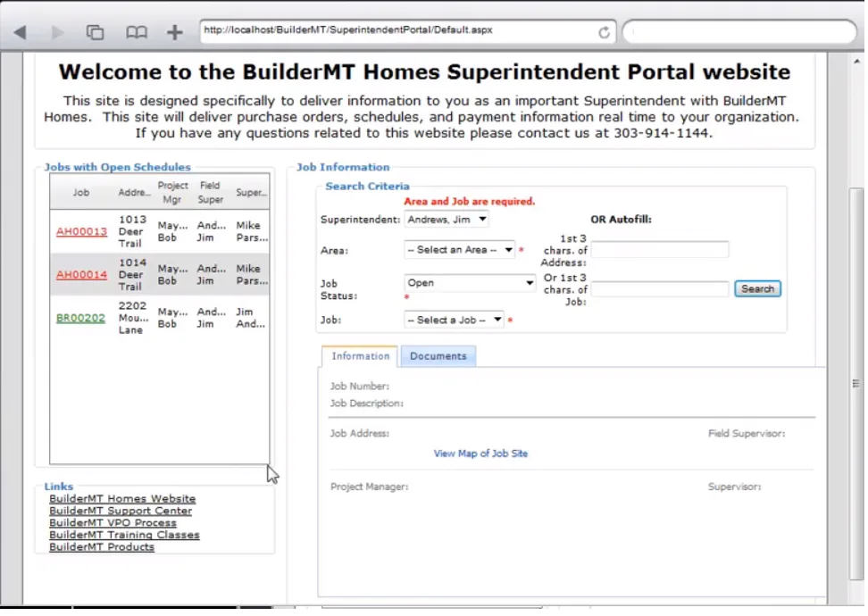Open the bookmarks book icon
Viewport: 868px width, 616px height.
pos(136,33)
